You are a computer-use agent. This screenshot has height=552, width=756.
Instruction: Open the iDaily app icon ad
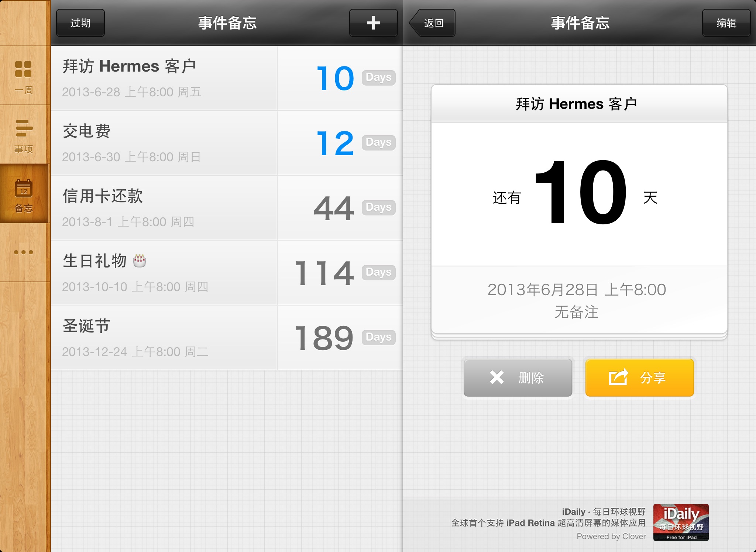tap(681, 522)
